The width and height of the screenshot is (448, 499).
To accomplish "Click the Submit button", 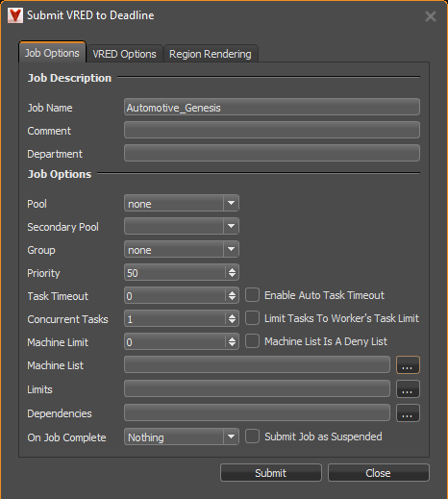I will (x=271, y=473).
